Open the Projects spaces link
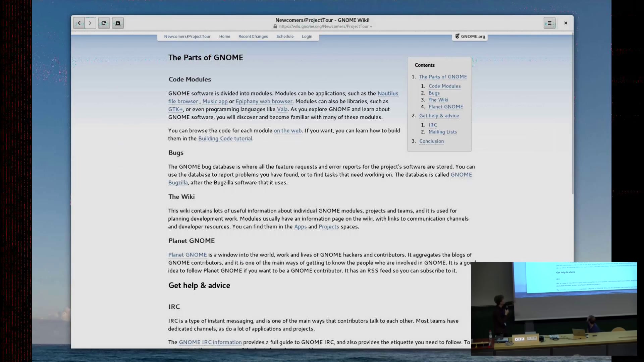The width and height of the screenshot is (644, 362). coord(329,227)
